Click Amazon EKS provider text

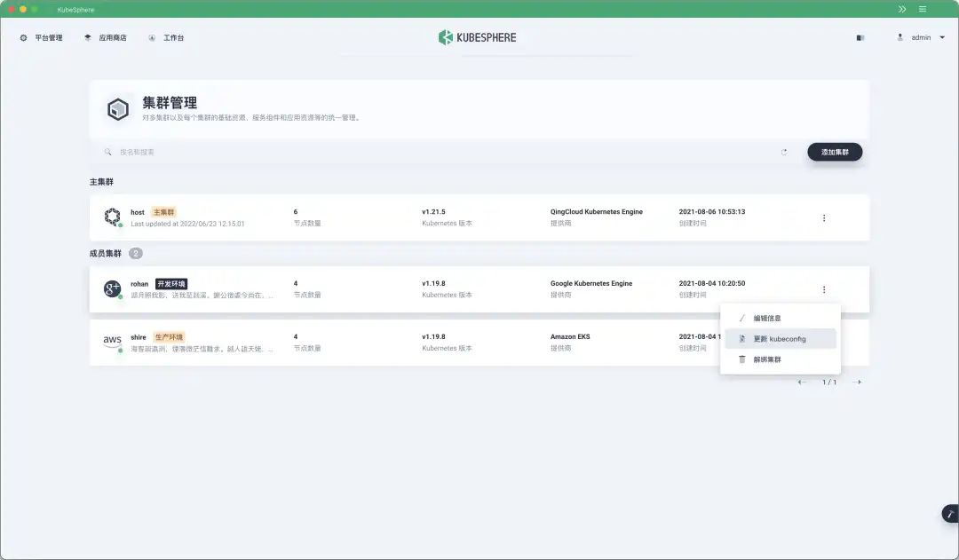coord(570,336)
